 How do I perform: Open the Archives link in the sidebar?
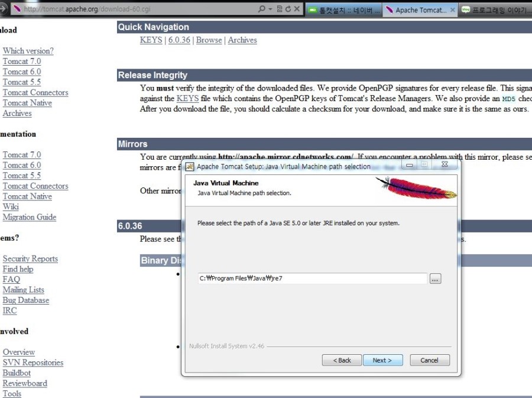(x=17, y=114)
